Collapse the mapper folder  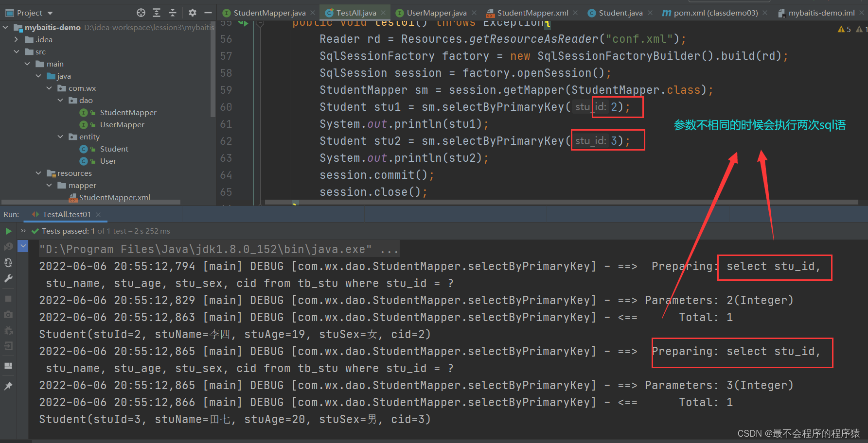pos(49,185)
